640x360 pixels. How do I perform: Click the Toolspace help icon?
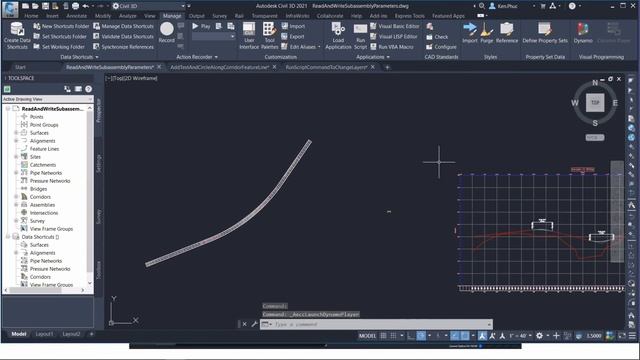[89, 89]
